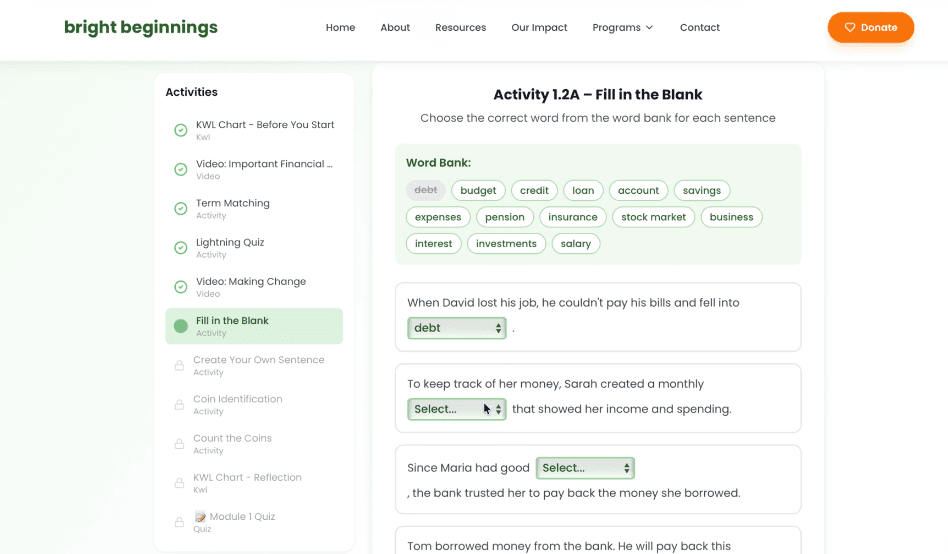The height and width of the screenshot is (554, 948).
Task: Go to the Our Impact page
Action: pyautogui.click(x=539, y=28)
